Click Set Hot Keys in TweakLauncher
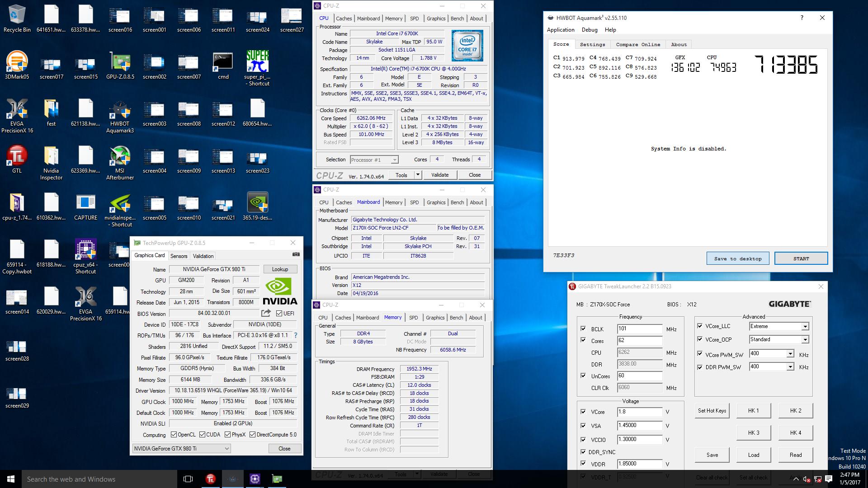Screen dimensions: 868x488 (712, 411)
